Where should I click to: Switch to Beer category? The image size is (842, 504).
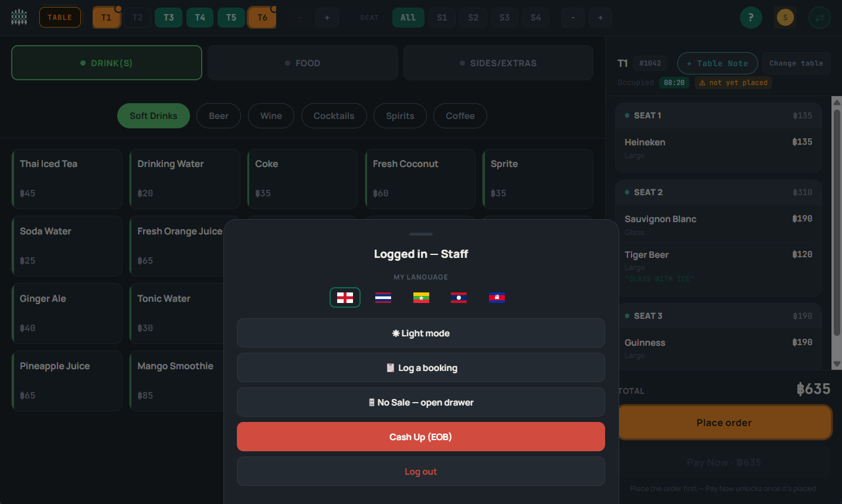coord(219,115)
